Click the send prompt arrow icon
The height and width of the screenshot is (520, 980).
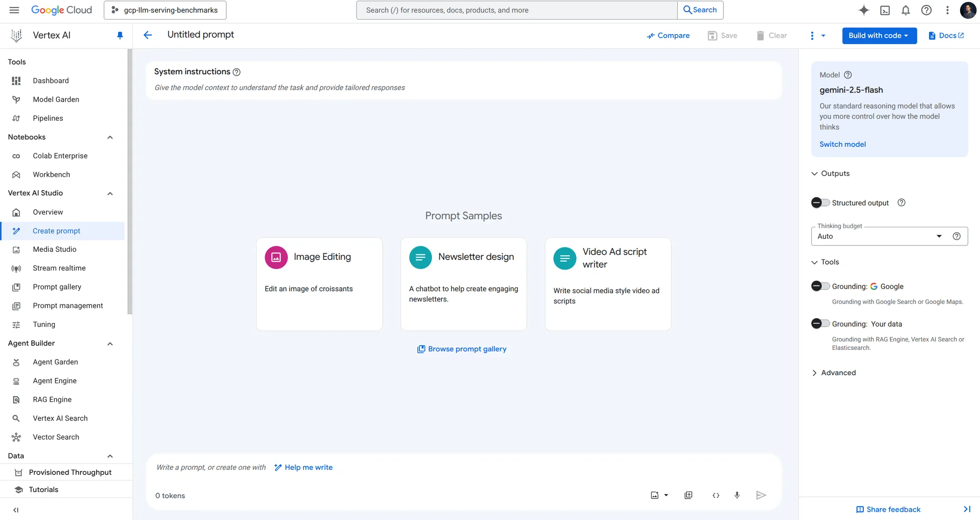point(761,495)
